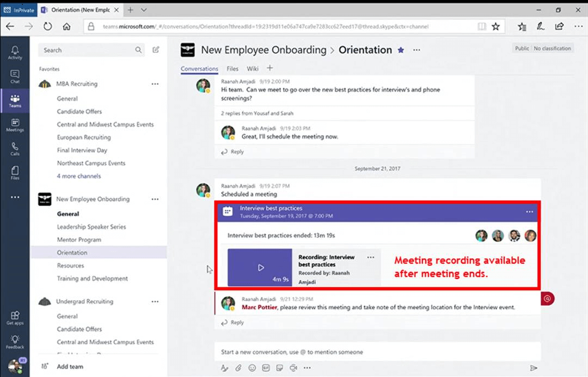
Task: Open the Chat section
Action: click(15, 76)
